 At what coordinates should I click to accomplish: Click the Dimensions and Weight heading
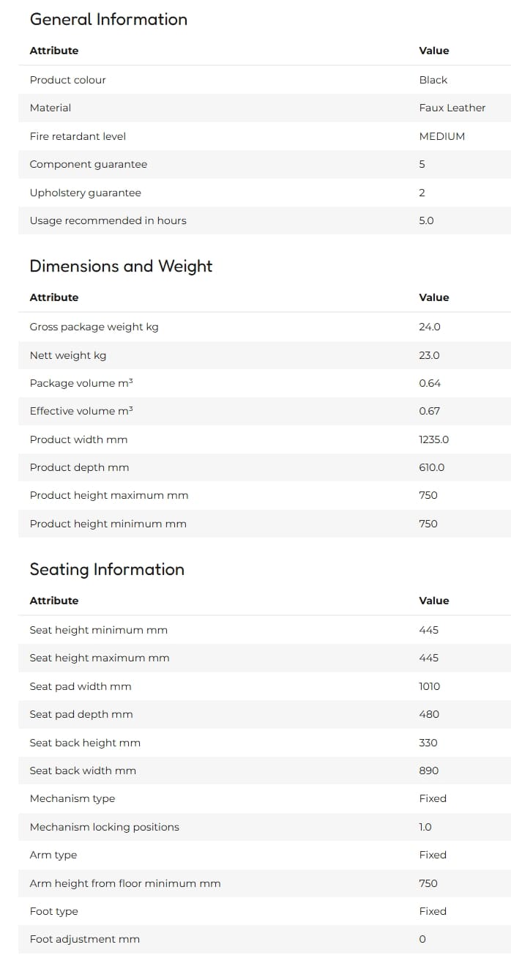click(x=121, y=266)
